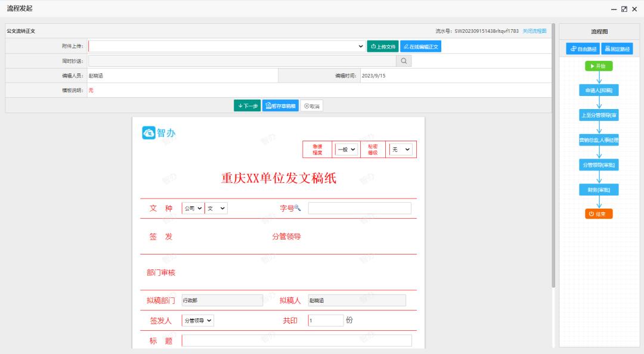The image size is (644, 354).
Task: Click the 上传文件 upload file button
Action: click(x=382, y=45)
